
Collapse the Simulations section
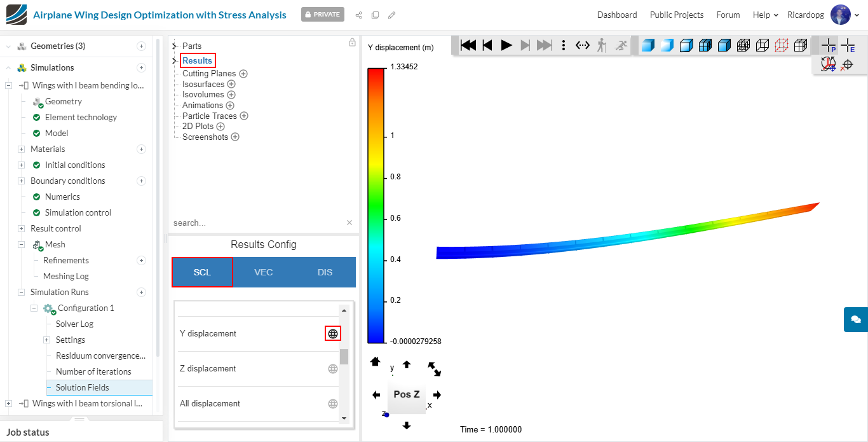tap(8, 67)
